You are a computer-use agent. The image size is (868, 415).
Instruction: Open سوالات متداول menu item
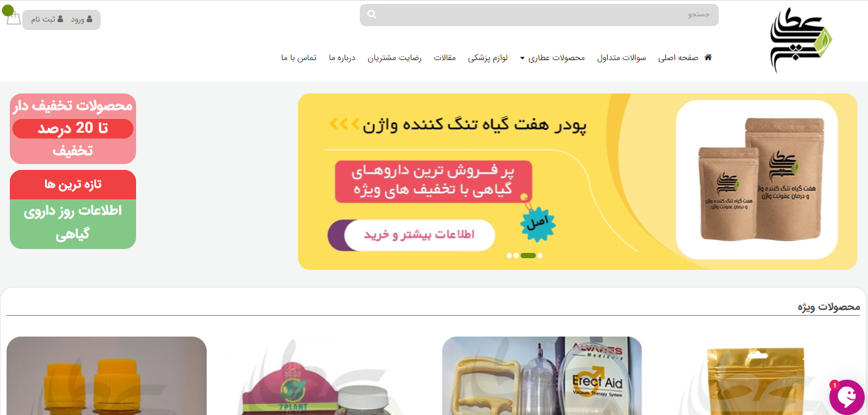coord(621,58)
